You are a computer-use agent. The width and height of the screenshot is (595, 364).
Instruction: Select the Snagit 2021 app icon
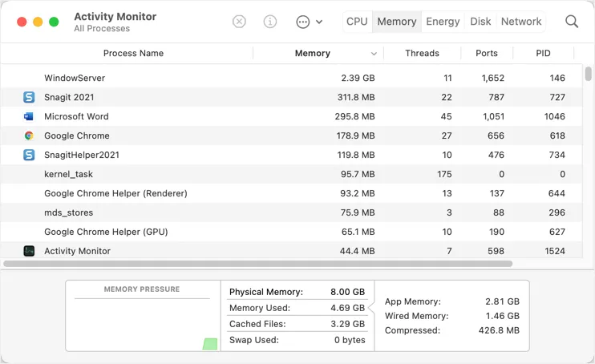click(29, 97)
